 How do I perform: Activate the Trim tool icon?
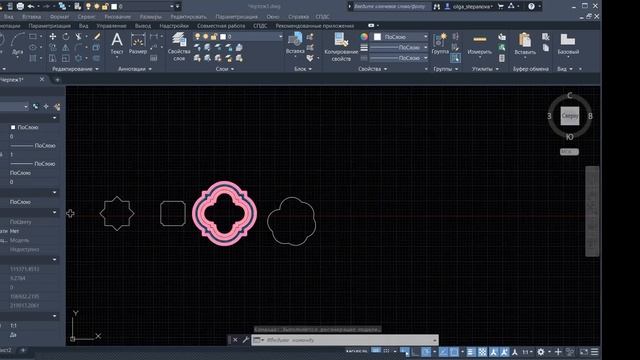pos(79,37)
